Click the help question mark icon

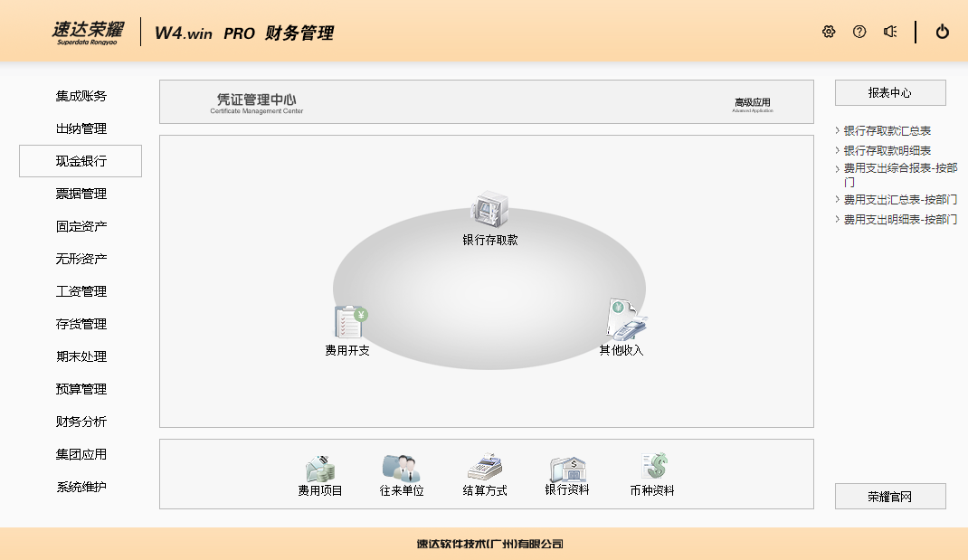pos(859,32)
